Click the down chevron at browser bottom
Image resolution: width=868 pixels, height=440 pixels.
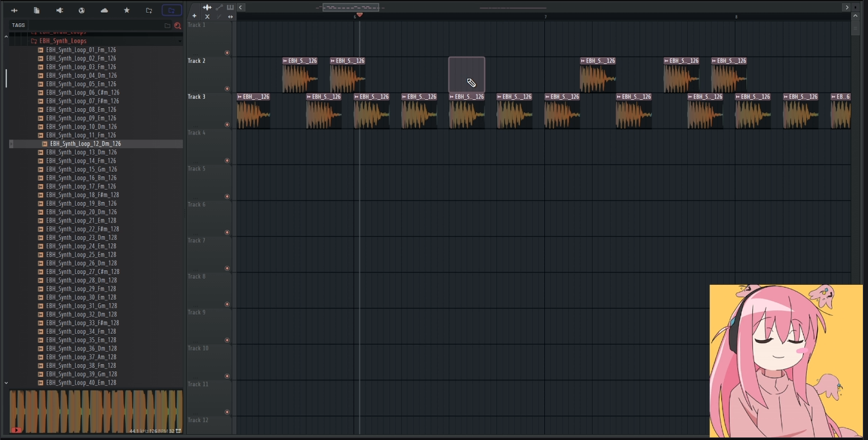[6, 383]
